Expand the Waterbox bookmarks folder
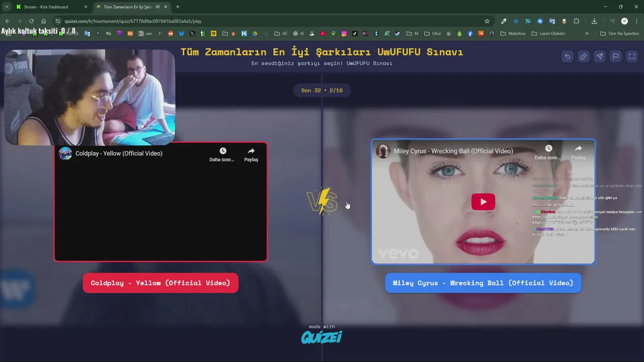This screenshot has width=644, height=362. 513,34
